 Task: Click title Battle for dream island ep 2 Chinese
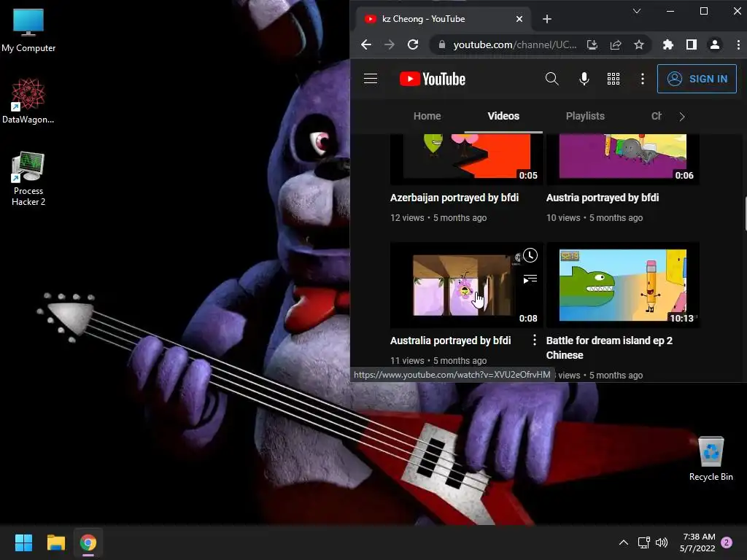tap(609, 348)
